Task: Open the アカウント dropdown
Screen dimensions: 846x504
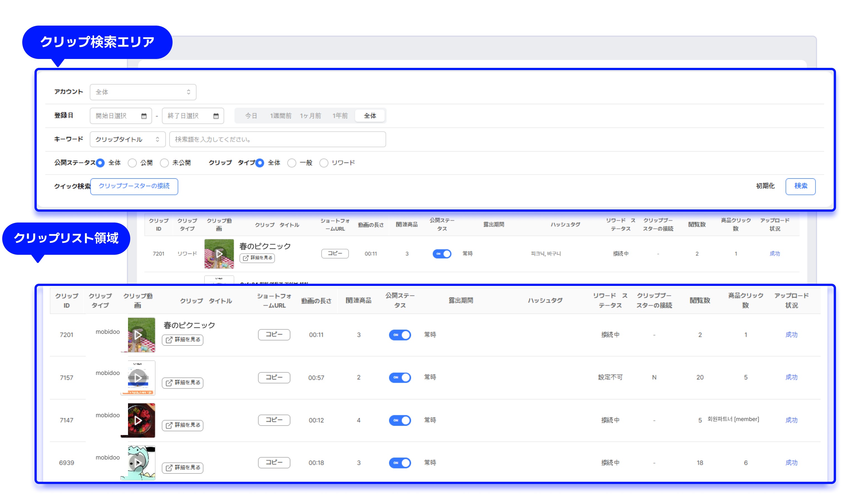Action: 143,92
